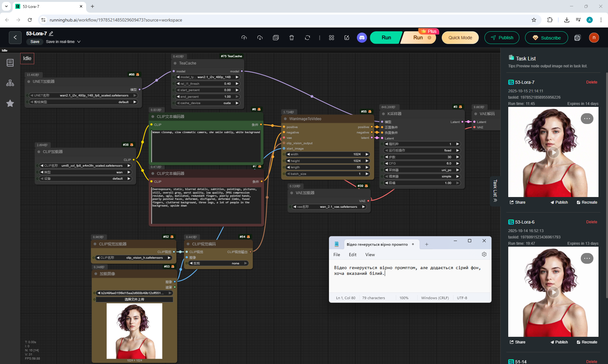This screenshot has height=364, width=608.
Task: Play the 53-Lora-6 video preview
Action: click(553, 292)
